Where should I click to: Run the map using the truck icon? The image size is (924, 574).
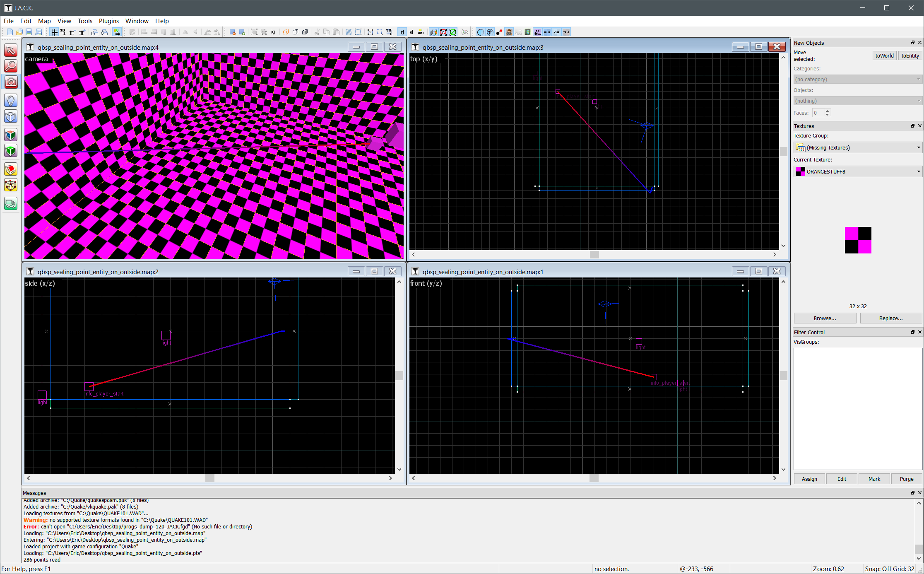click(x=11, y=203)
